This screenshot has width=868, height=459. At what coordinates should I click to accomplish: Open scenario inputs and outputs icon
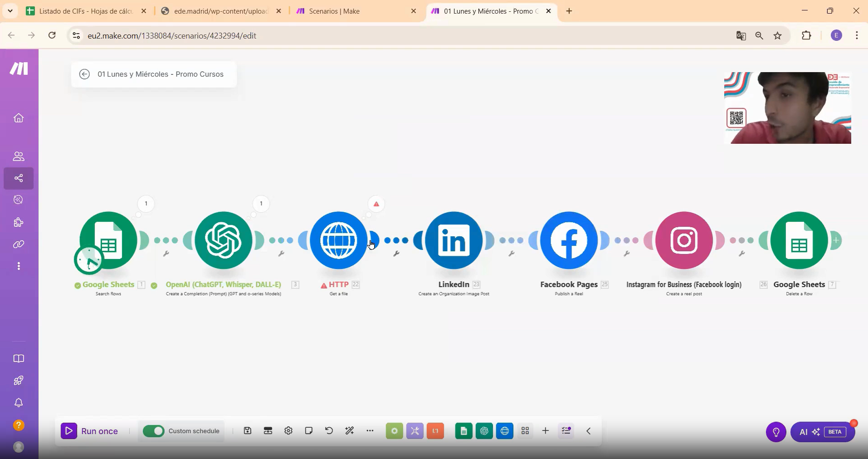pos(268,431)
